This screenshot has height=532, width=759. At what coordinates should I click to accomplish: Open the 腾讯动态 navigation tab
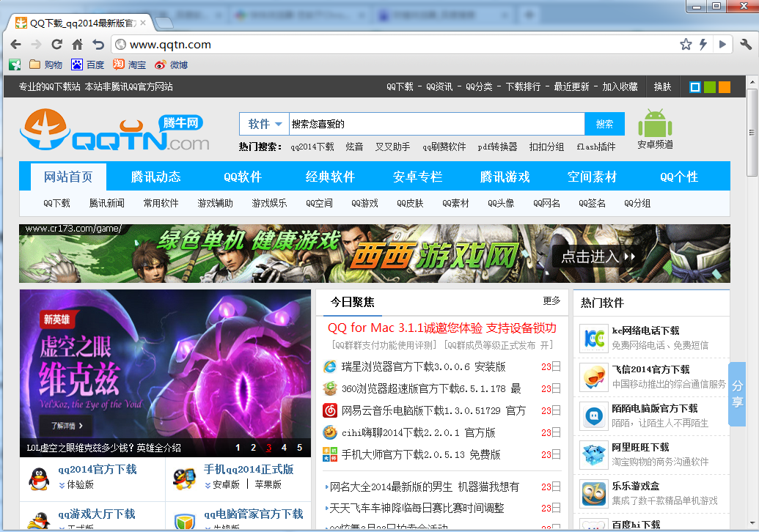[156, 177]
